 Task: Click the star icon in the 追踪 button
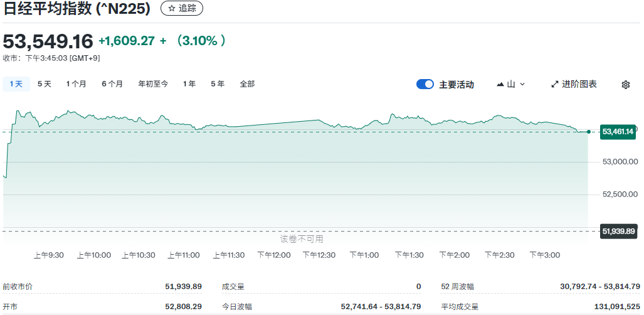172,9
